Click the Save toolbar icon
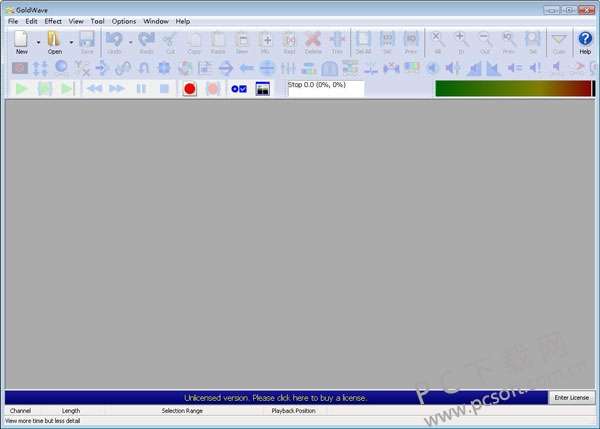 (87, 42)
